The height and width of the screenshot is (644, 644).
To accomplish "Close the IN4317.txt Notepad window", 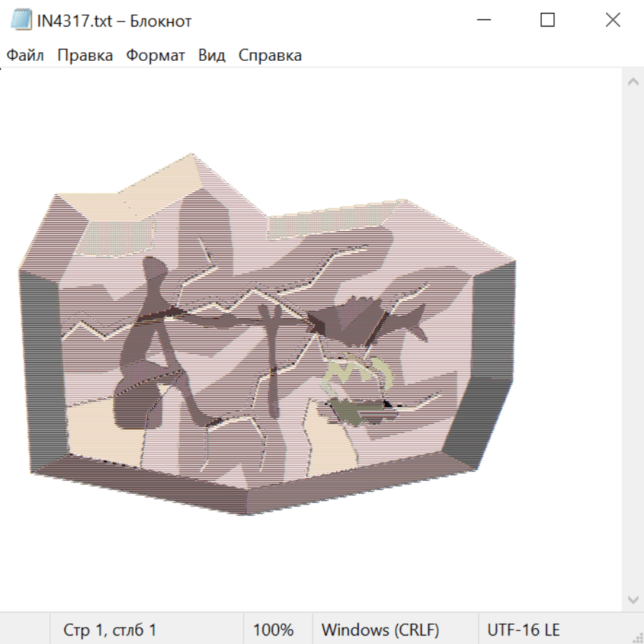I will [x=613, y=20].
